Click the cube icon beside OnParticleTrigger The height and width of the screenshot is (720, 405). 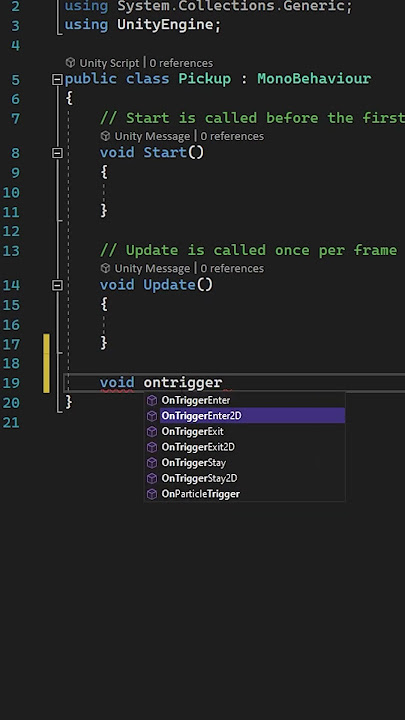pos(152,494)
